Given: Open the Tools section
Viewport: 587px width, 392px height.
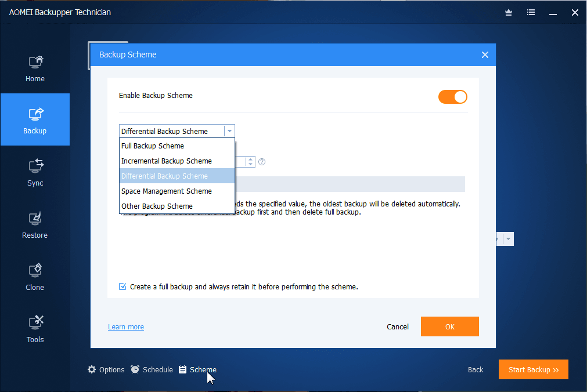Looking at the screenshot, I should (x=35, y=329).
